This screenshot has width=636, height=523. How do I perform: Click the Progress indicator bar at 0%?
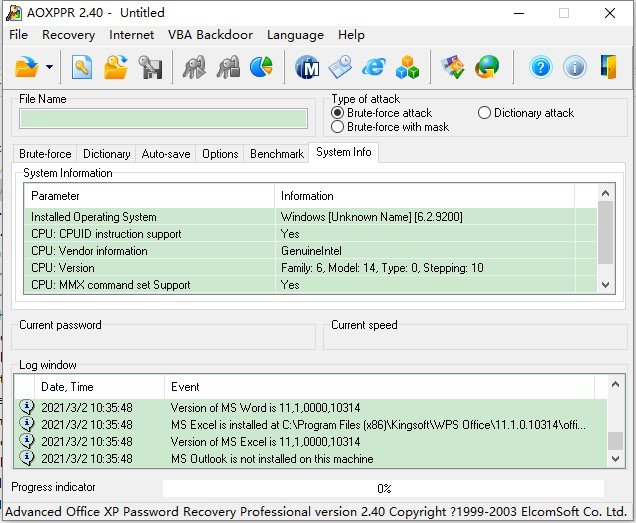383,488
